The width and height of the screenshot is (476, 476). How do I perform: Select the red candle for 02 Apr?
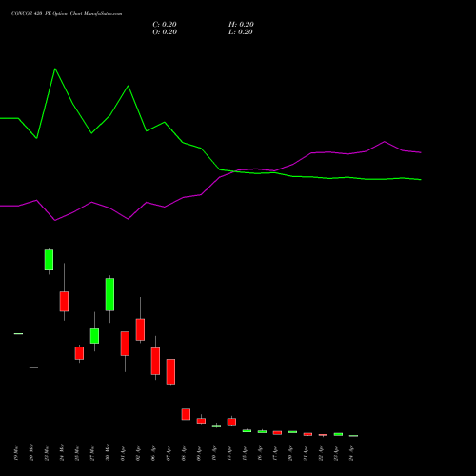140,329
